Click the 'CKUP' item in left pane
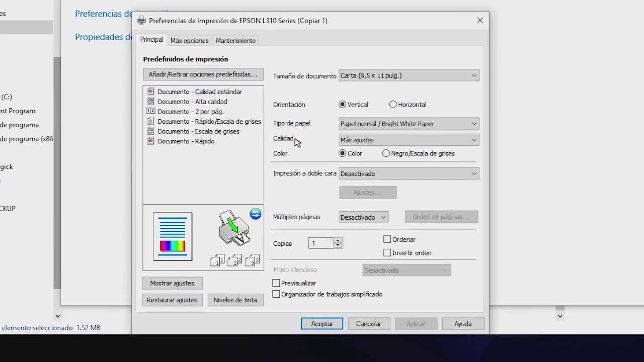Image resolution: width=644 pixels, height=362 pixels. (x=8, y=208)
